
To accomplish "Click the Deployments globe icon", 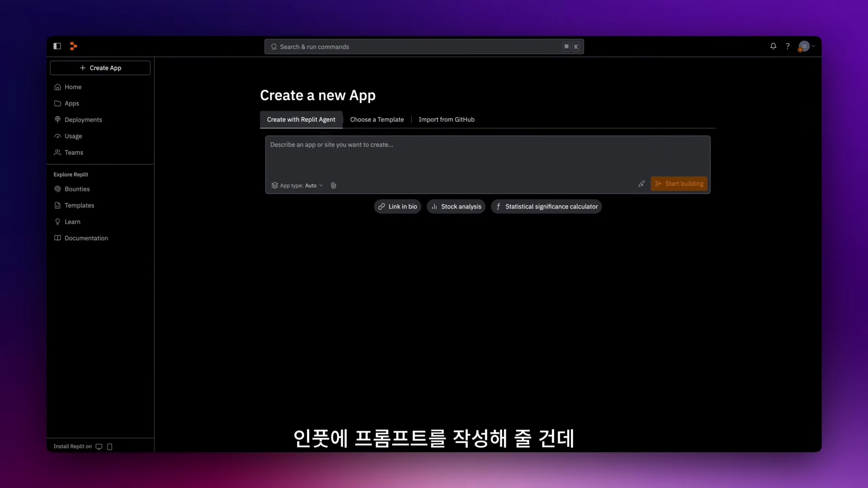I will [x=58, y=120].
